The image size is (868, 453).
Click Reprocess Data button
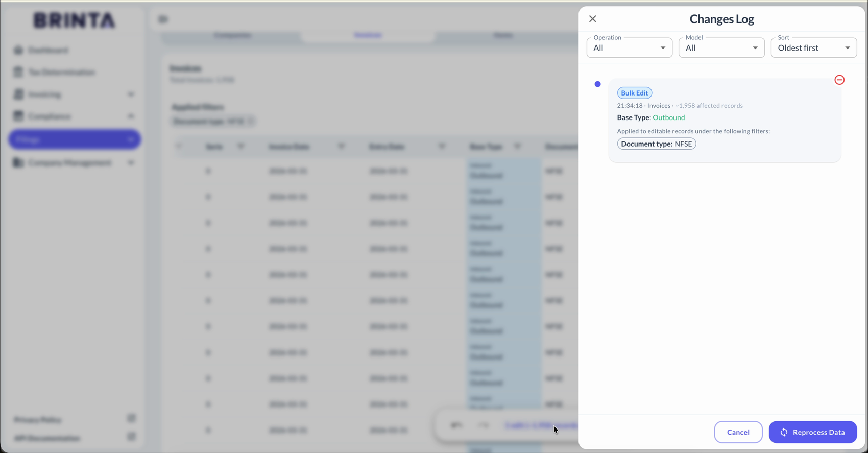pyautogui.click(x=813, y=432)
